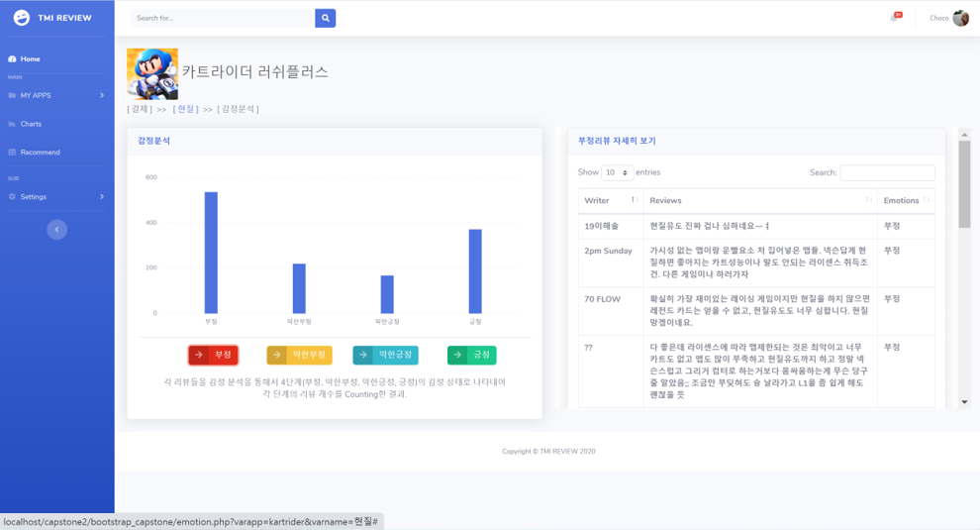Viewport: 980px width, 530px height.
Task: Click the '부정리뷰 자세히 보기' panel heading
Action: (x=617, y=141)
